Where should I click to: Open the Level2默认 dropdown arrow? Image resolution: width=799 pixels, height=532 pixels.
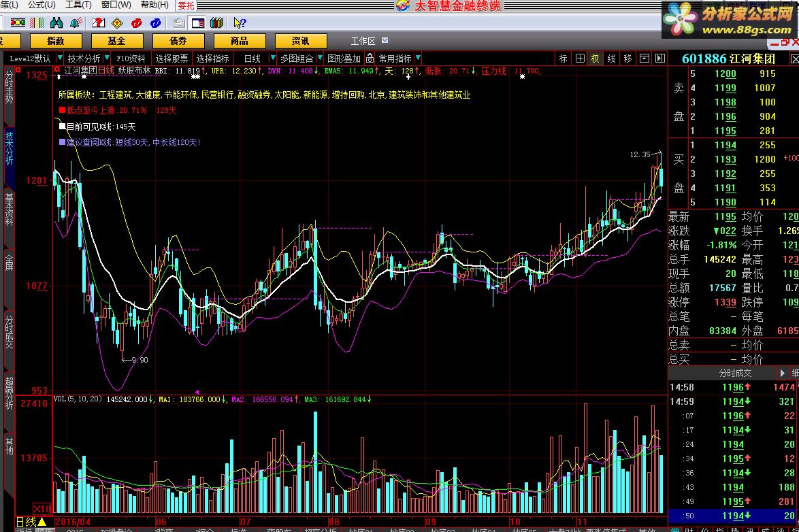[x=60, y=58]
